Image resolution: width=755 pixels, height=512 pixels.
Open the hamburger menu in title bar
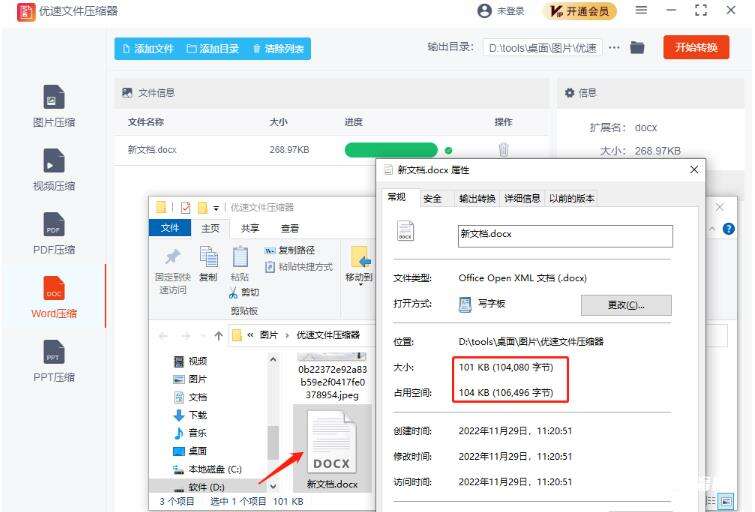coord(641,10)
